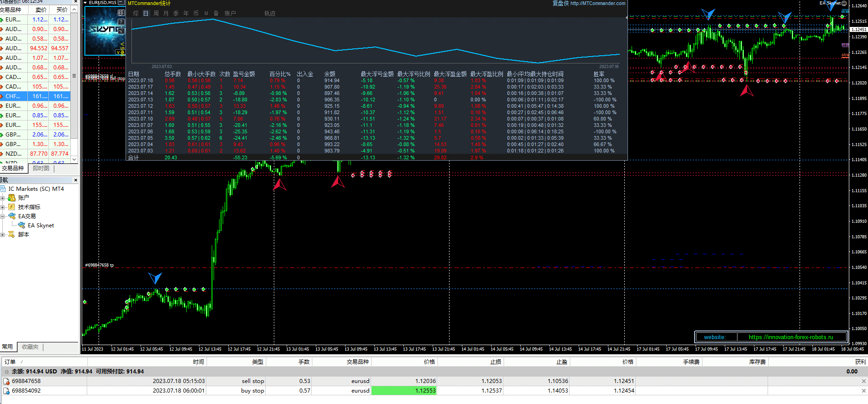868x404 pixels.
Task: Collapse the EA交易 tree node
Action: 3,216
